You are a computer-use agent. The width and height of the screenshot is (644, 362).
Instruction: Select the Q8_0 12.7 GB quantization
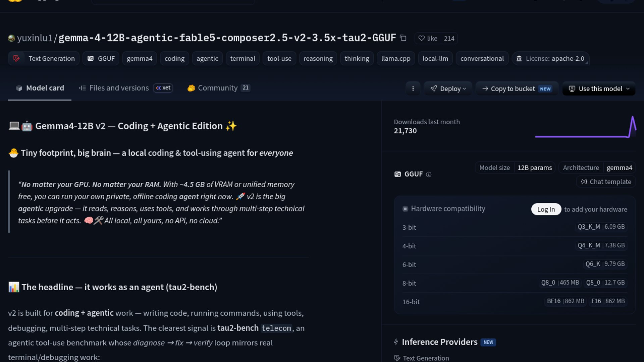tap(605, 283)
